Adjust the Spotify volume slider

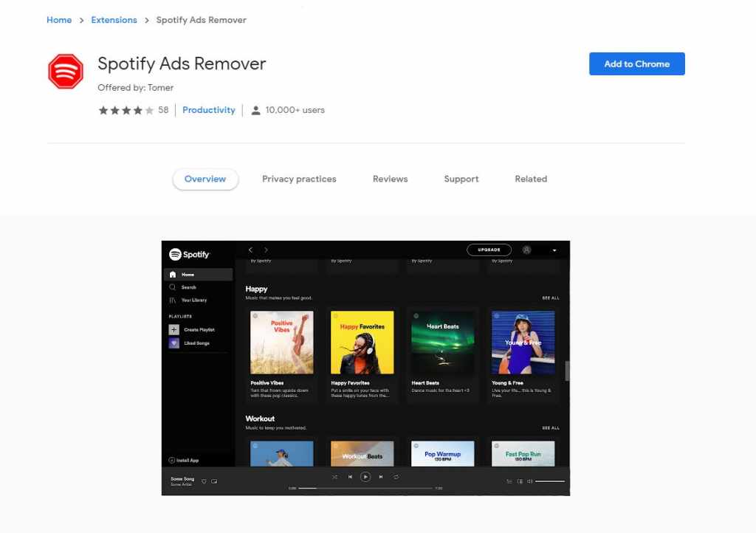point(549,481)
